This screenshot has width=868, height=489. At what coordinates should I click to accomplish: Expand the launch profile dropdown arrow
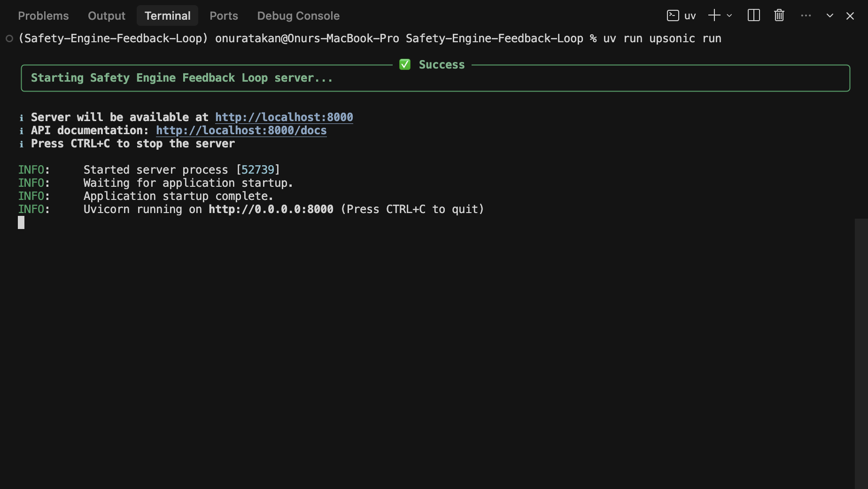point(729,15)
